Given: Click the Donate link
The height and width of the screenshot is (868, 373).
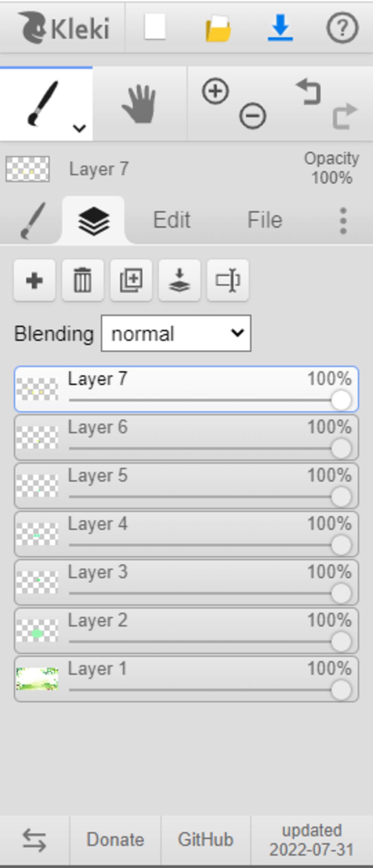Looking at the screenshot, I should tap(115, 840).
